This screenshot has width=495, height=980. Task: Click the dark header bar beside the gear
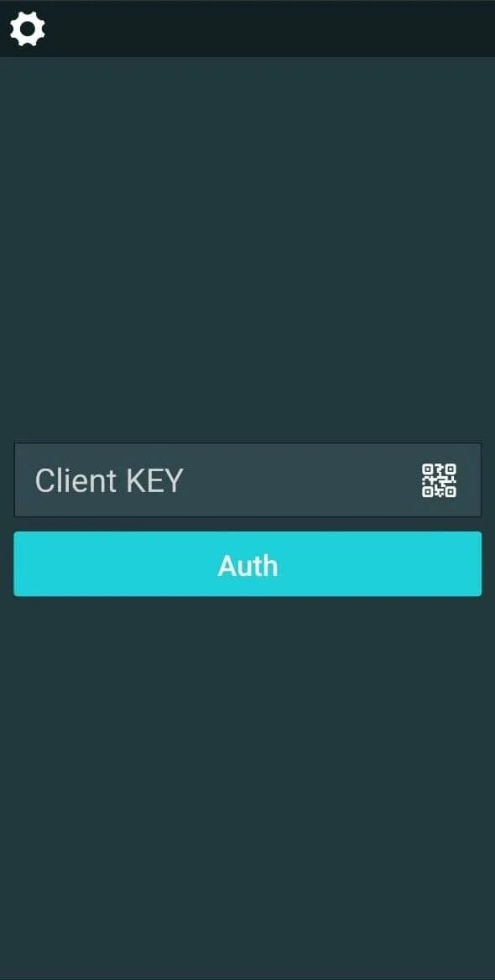pos(269,29)
